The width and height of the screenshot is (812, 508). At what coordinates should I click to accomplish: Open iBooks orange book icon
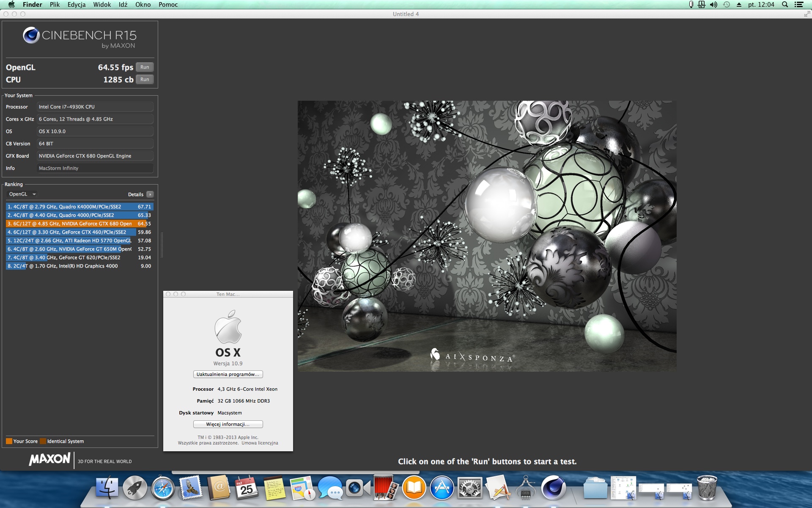(414, 488)
